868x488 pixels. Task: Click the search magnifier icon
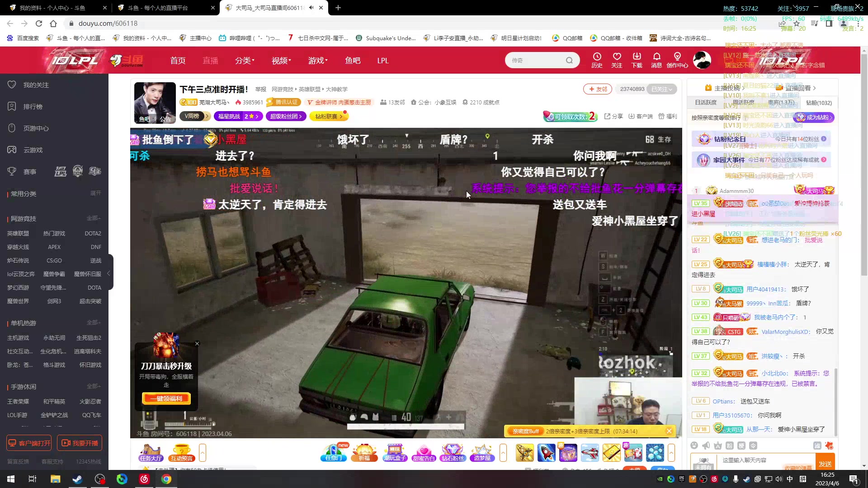coord(569,60)
